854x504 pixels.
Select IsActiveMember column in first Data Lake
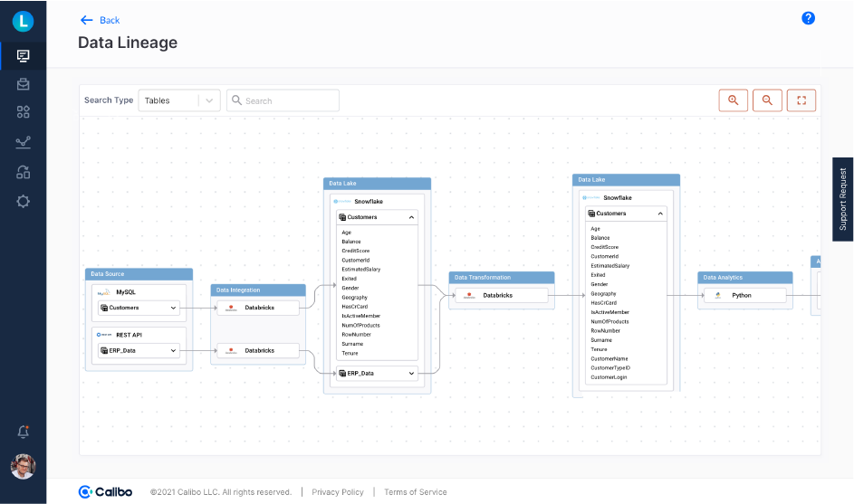click(361, 316)
